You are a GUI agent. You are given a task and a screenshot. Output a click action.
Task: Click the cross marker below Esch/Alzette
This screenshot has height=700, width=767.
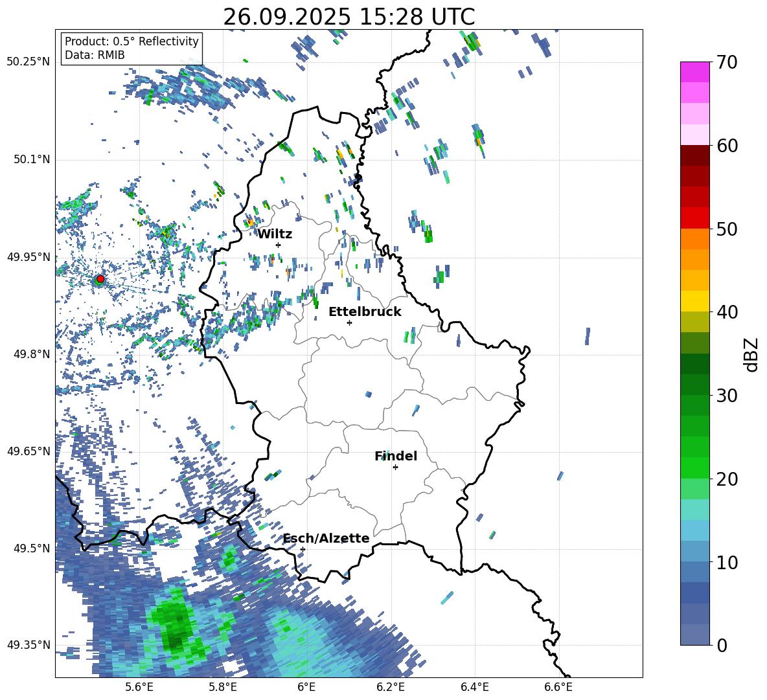click(x=303, y=549)
